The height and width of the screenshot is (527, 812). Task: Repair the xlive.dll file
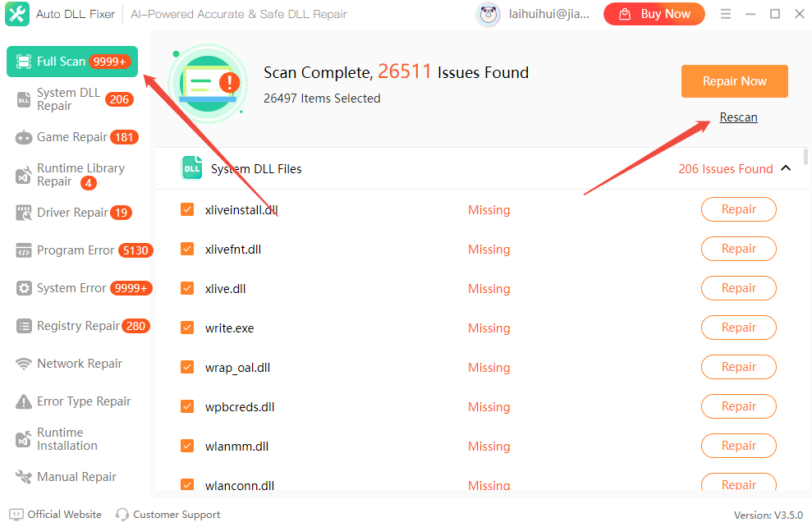[738, 288]
